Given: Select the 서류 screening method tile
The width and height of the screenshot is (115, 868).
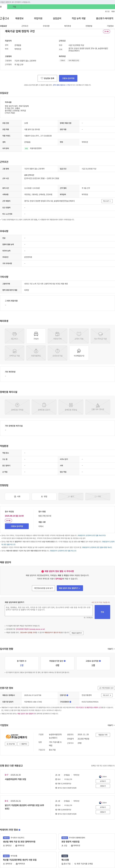Looking at the screenshot, I should [17, 497].
